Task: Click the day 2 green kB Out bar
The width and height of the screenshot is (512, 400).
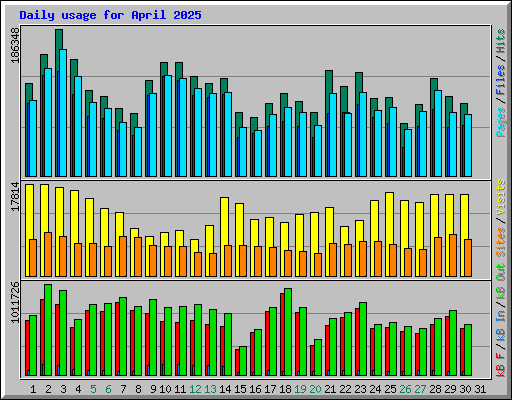Action: [x=48, y=330]
